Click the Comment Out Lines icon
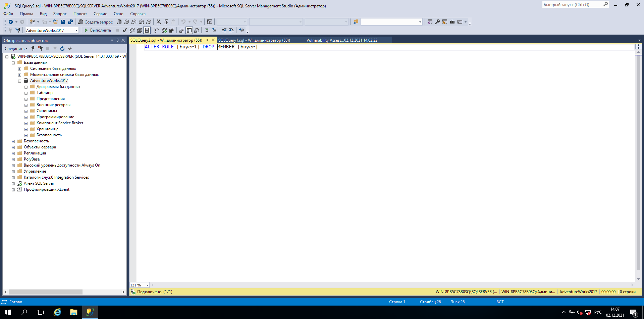This screenshot has height=319, width=644. (x=207, y=30)
